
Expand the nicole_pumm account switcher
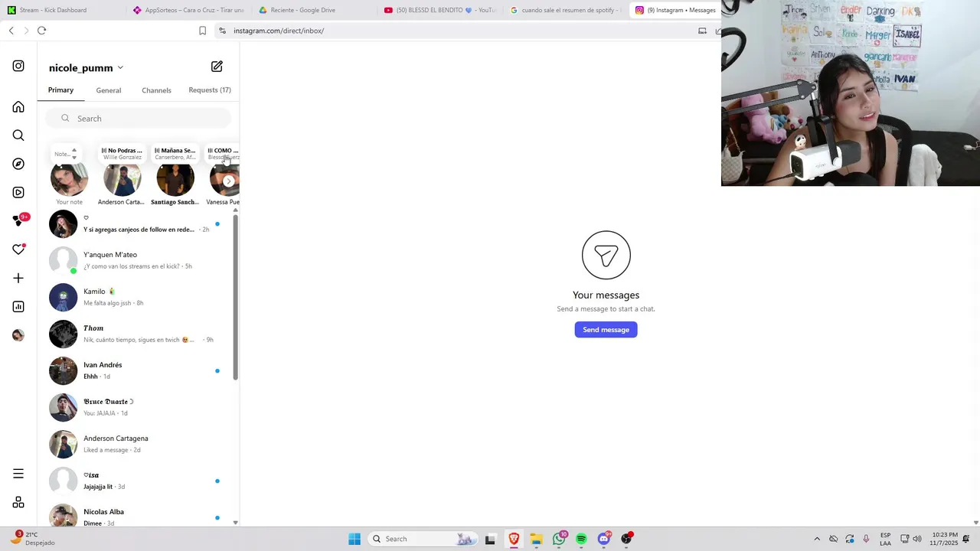point(86,68)
